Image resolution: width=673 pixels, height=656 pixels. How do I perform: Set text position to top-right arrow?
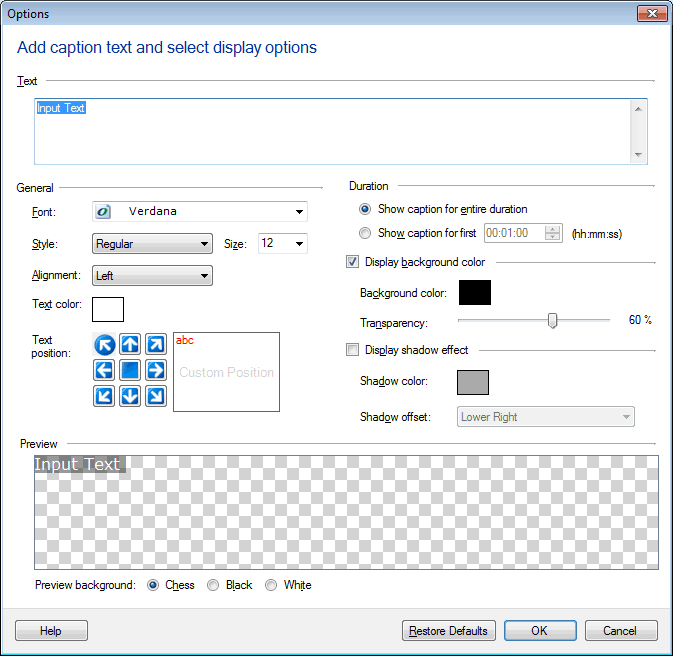point(156,345)
